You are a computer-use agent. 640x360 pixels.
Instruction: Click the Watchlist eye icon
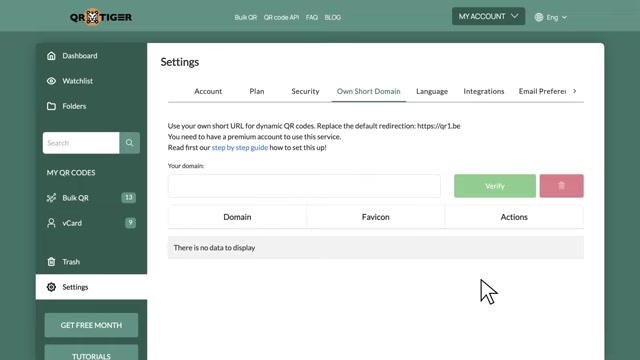[51, 81]
